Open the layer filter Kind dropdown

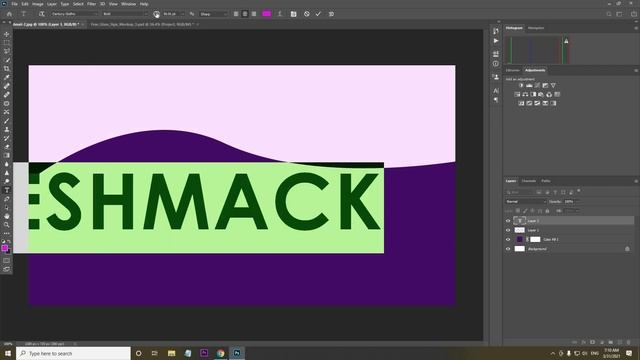[519, 192]
